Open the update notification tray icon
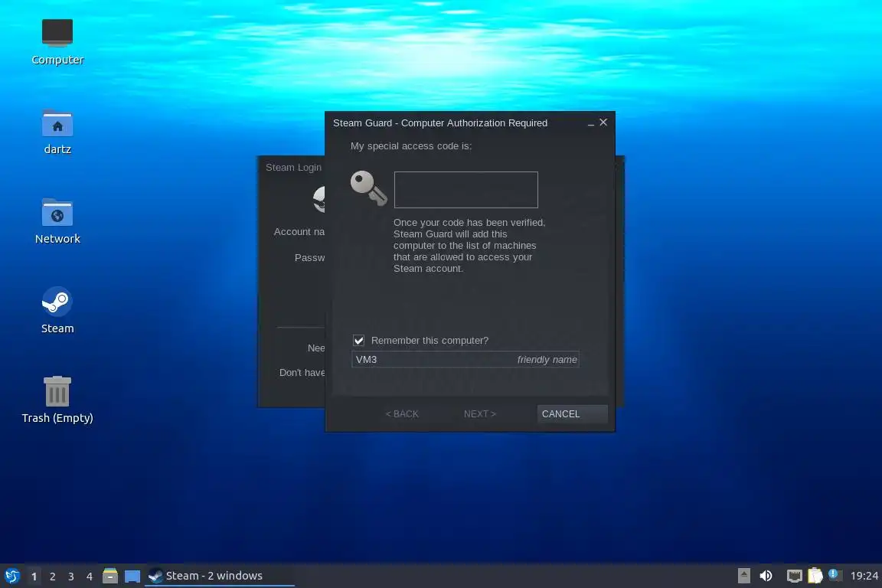 click(835, 575)
